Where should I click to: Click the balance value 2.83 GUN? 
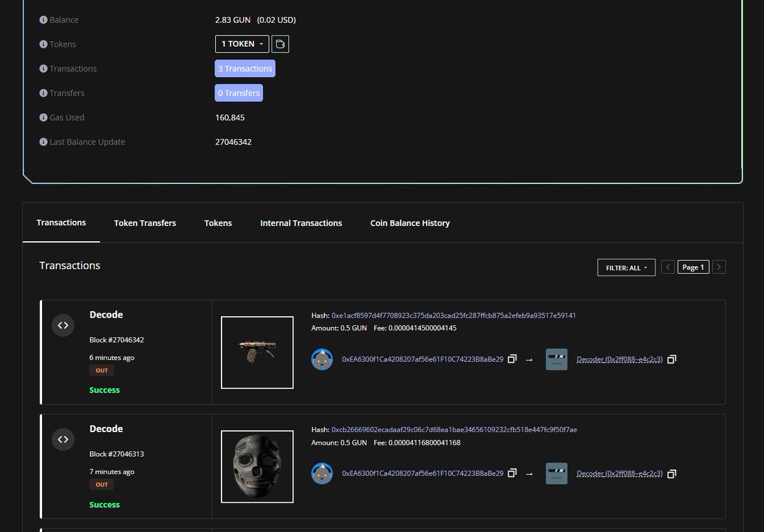pos(233,20)
